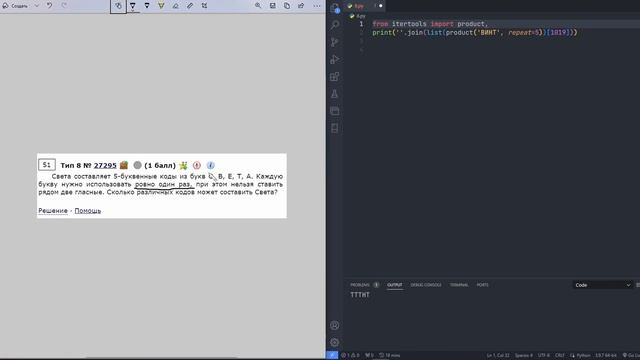Select the yellow highlighter tool

[161, 6]
